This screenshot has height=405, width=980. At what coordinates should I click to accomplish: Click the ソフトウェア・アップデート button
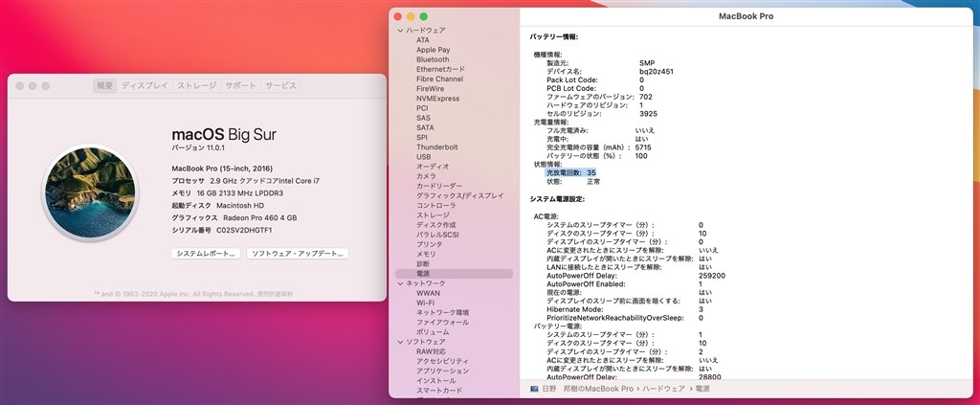point(298,254)
